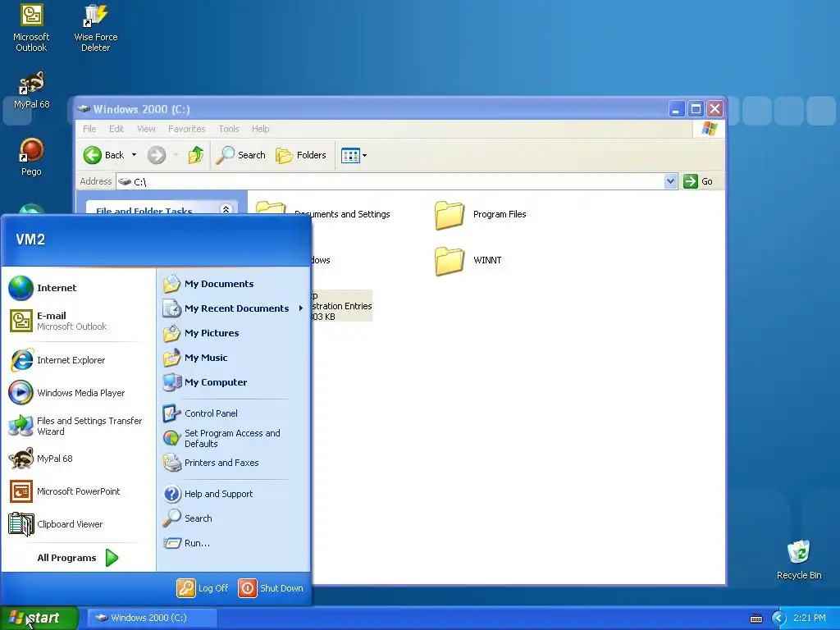Open the Back history dropdown arrow

tap(134, 155)
